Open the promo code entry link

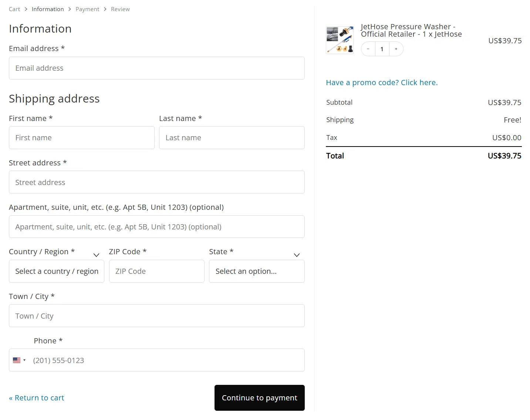381,82
